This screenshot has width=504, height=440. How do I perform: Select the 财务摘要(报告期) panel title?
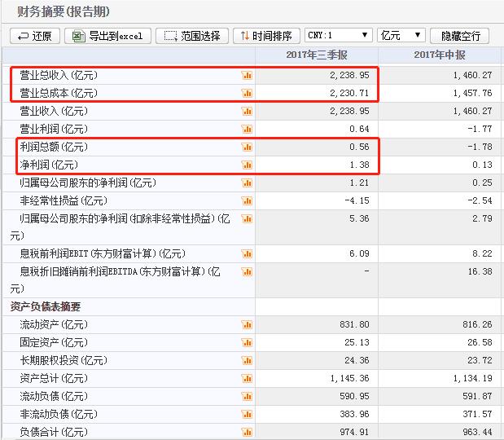pyautogui.click(x=64, y=12)
